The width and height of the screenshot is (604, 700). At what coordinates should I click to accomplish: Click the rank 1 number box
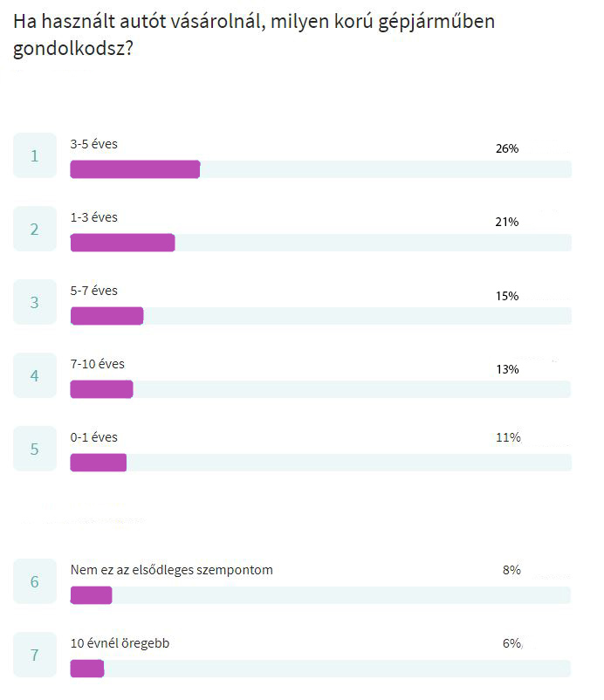click(x=35, y=155)
